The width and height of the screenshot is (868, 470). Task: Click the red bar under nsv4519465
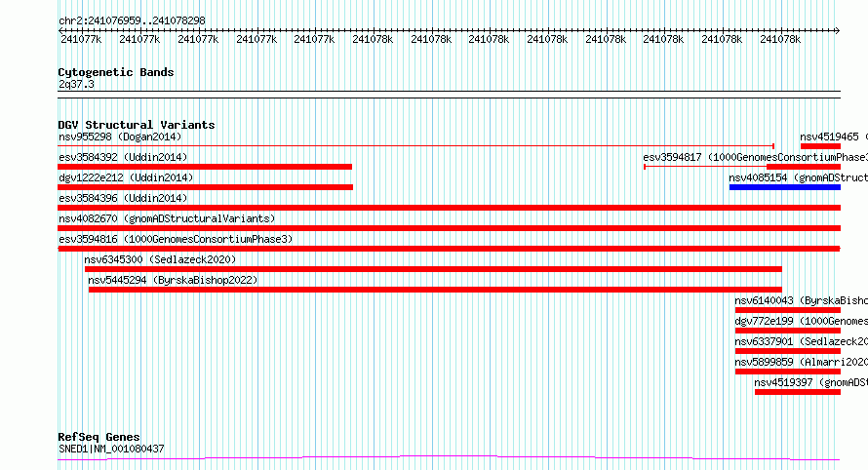click(820, 146)
